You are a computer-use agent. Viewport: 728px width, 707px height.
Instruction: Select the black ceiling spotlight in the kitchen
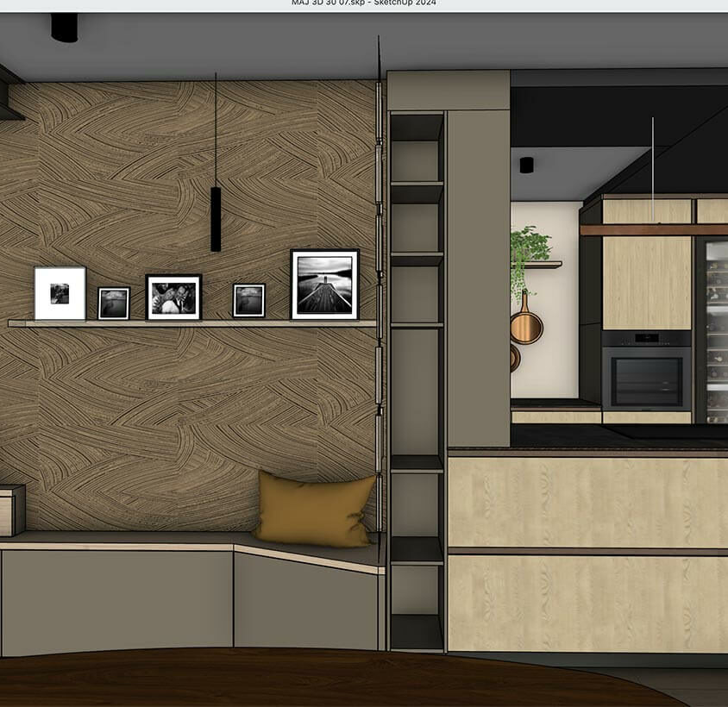[x=526, y=165]
